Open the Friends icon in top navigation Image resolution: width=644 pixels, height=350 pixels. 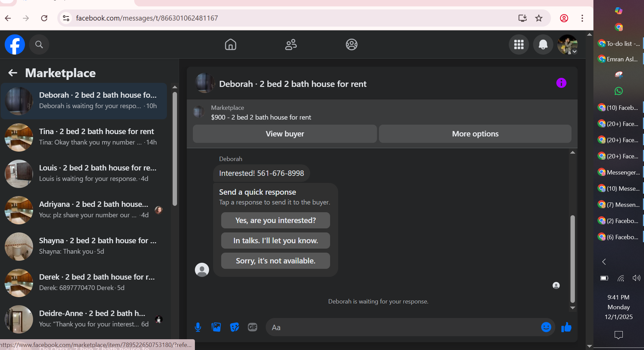(x=291, y=44)
